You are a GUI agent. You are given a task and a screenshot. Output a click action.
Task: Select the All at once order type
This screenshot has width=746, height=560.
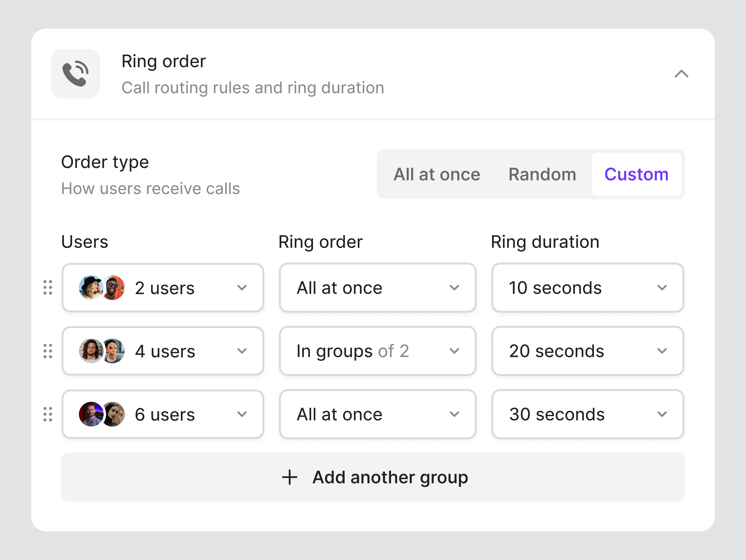[x=437, y=174]
